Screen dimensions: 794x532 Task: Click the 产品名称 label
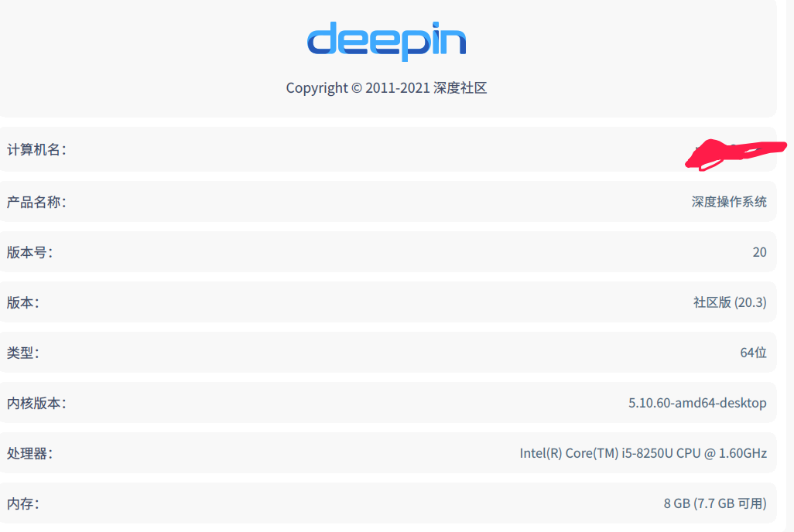coord(36,202)
